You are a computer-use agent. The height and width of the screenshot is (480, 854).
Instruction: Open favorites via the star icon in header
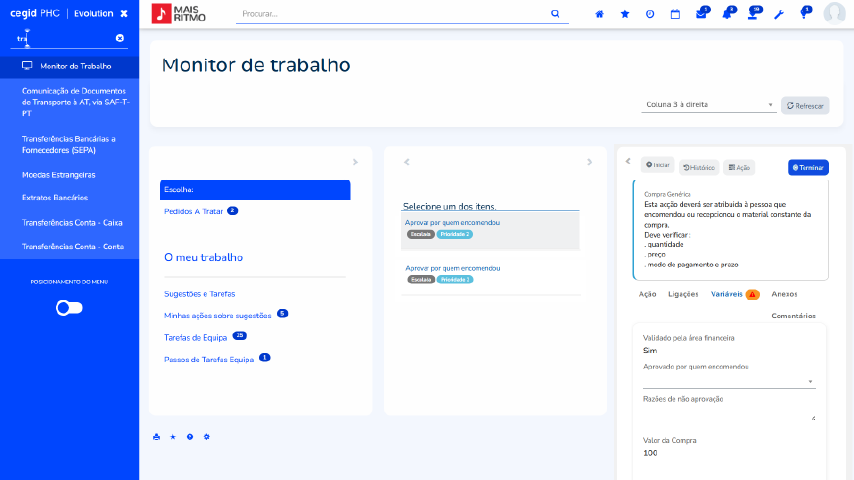click(x=625, y=14)
